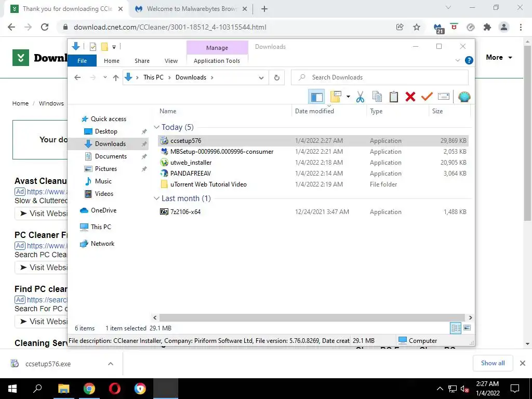
Task: Click Explorer back arrow
Action: click(x=77, y=78)
